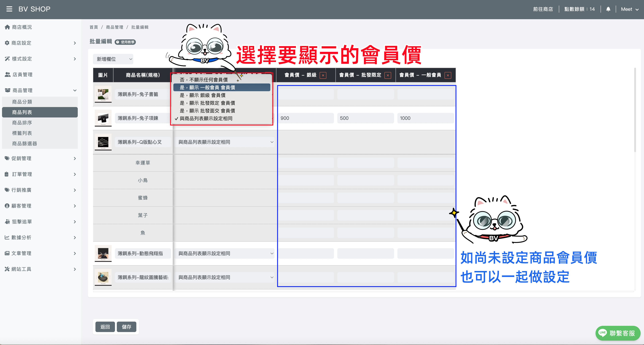This screenshot has width=644, height=345.
Task: Open the 聯繫客服 LINE chat button
Action: [618, 333]
